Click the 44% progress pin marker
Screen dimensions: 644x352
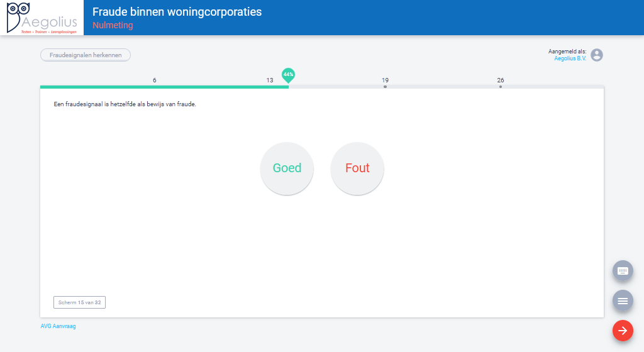click(x=288, y=75)
